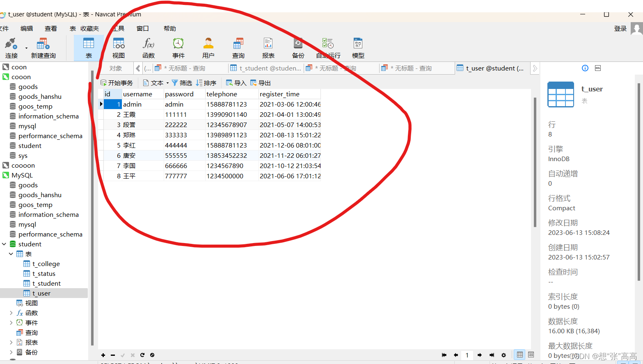This screenshot has width=643, height=364.
Task: Open the 视图 view toolbar button
Action: (119, 48)
